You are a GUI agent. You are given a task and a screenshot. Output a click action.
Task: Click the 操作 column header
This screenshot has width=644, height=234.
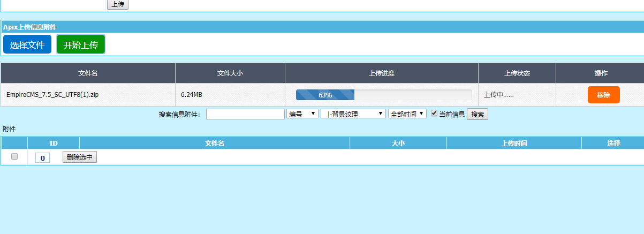pos(601,73)
